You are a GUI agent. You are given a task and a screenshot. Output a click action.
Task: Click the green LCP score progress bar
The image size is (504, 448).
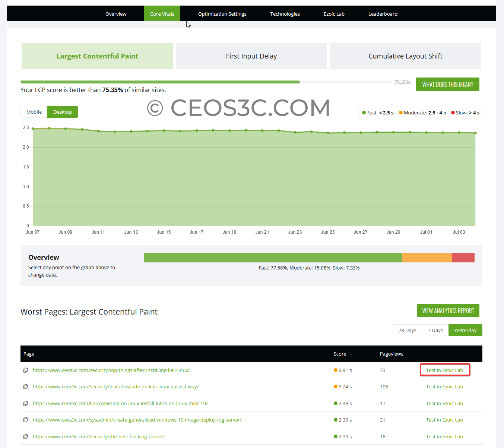click(160, 82)
